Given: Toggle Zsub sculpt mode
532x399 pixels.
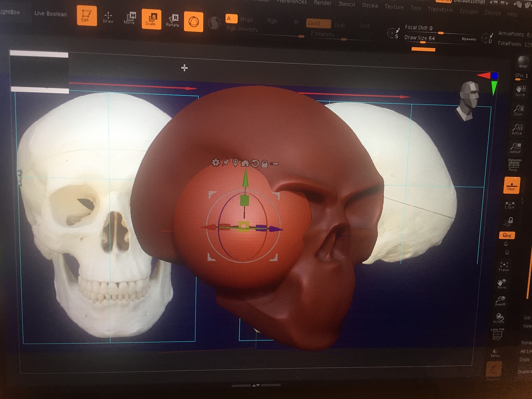Looking at the screenshot, I should [x=340, y=25].
